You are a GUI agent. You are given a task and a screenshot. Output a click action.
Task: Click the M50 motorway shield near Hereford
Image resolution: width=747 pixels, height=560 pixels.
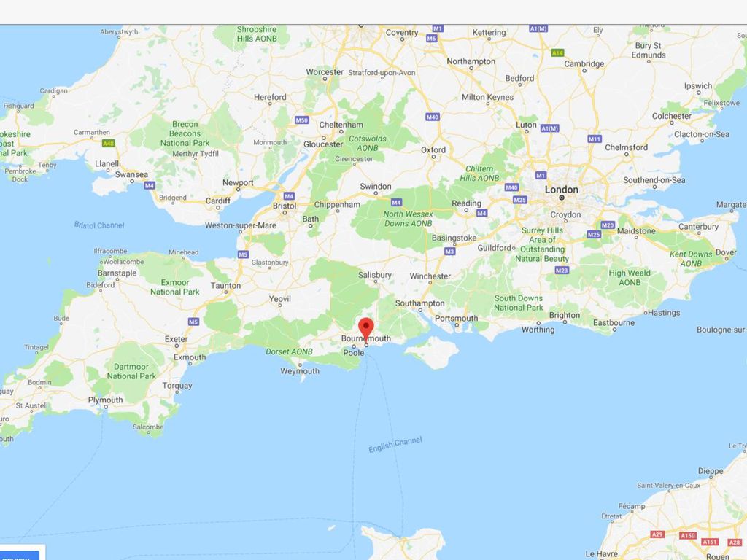301,120
